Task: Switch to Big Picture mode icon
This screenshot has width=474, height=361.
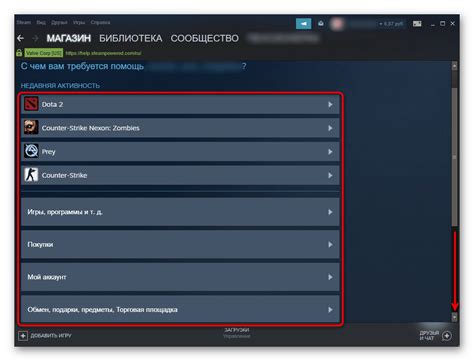Action: 417,24
